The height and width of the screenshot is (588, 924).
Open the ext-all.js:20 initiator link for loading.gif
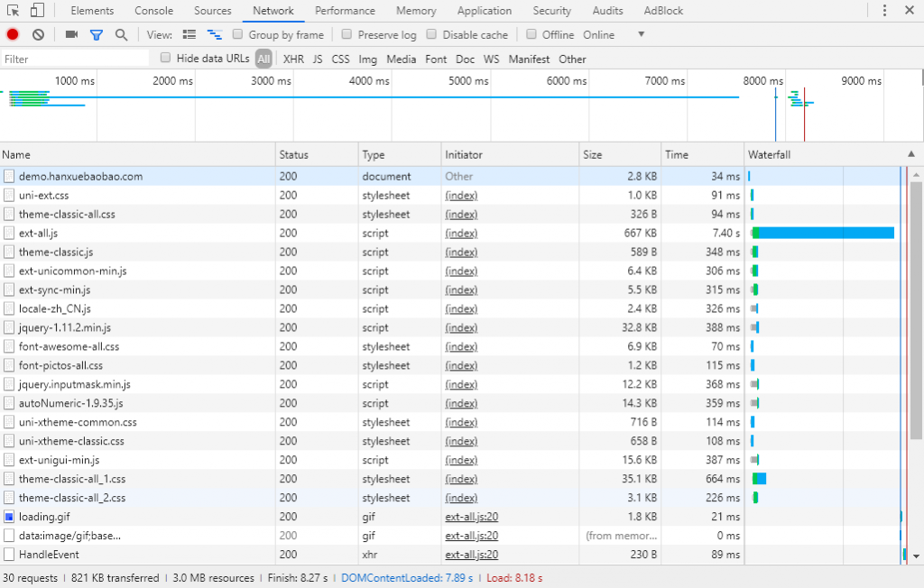coord(472,517)
